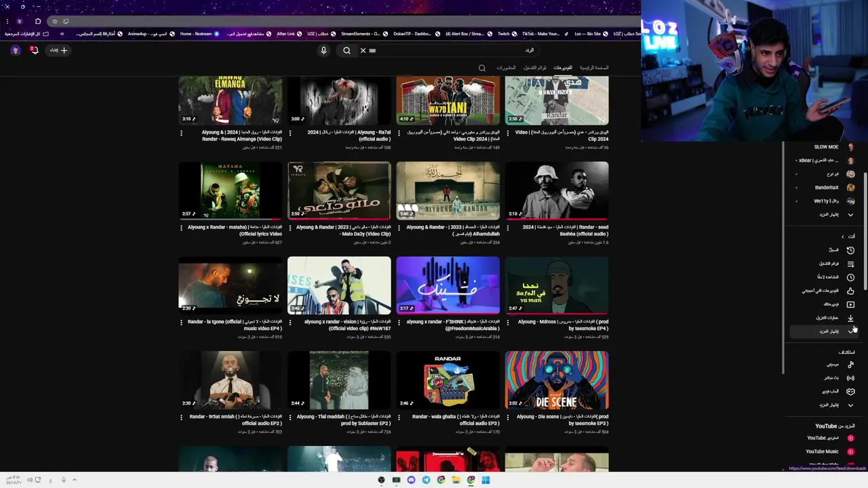The width and height of the screenshot is (868, 488).
Task: Click the Create (+) button
Action: pos(58,50)
